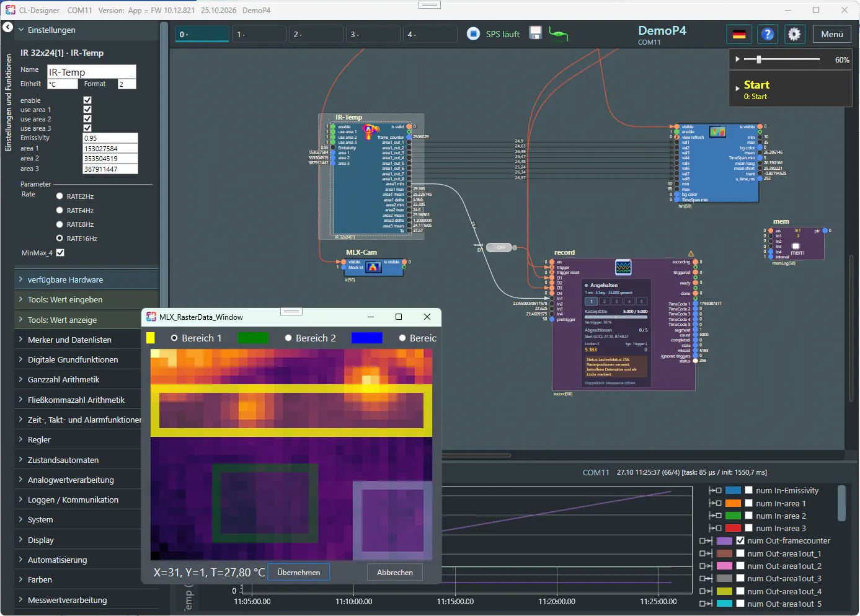
Task: Toggle the MinMax_4 checkbox
Action: (60, 253)
